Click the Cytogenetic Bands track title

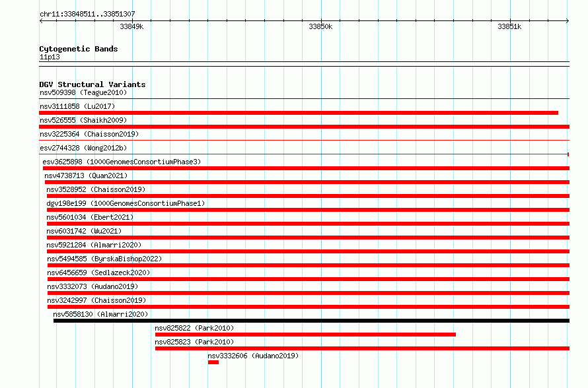tap(79, 49)
